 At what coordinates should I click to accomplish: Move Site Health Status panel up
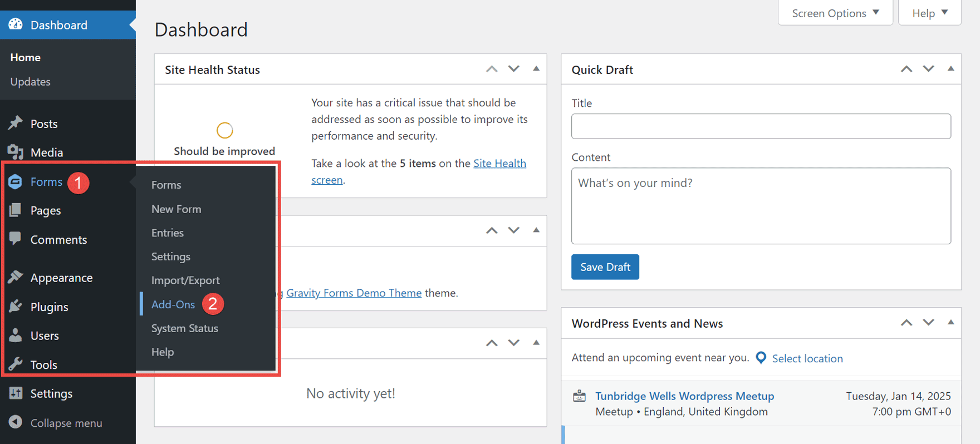pos(492,69)
